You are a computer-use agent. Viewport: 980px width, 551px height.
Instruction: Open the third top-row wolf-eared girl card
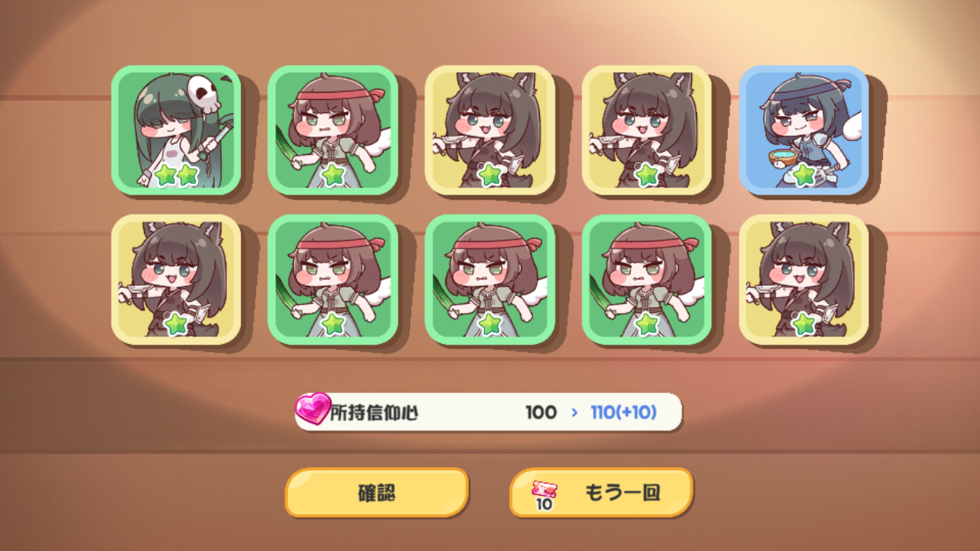[490, 130]
